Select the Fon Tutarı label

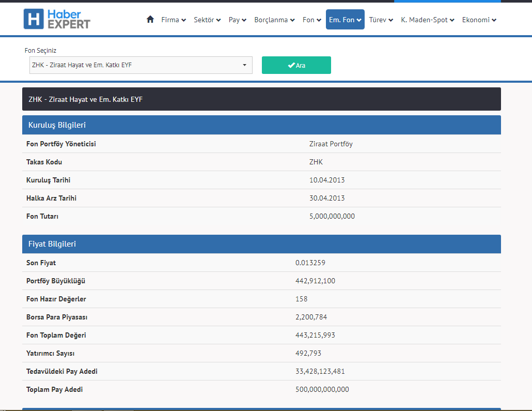(42, 216)
